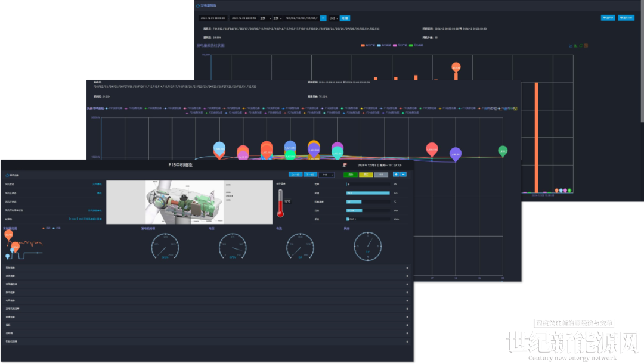Click the green refresh icon in report chart toolbar
Viewport: 644px width, 364px height.
coord(581,45)
